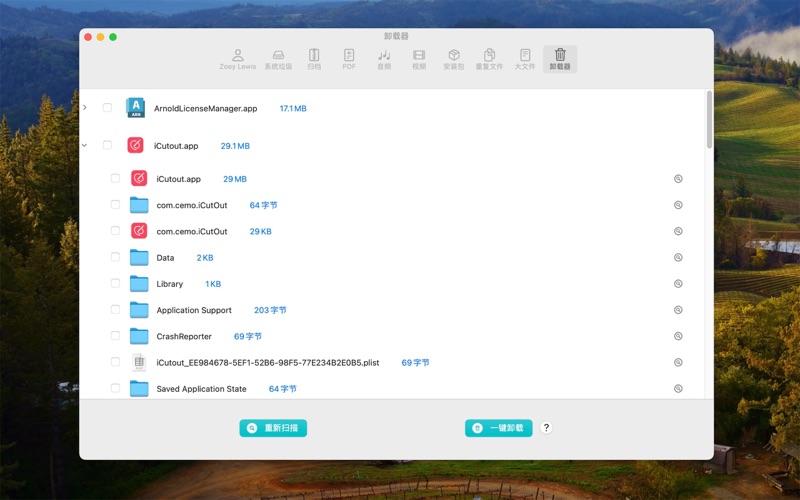Screen dimensions: 800x500
Task: Open the 大文件 large files tab
Action: coord(524,59)
